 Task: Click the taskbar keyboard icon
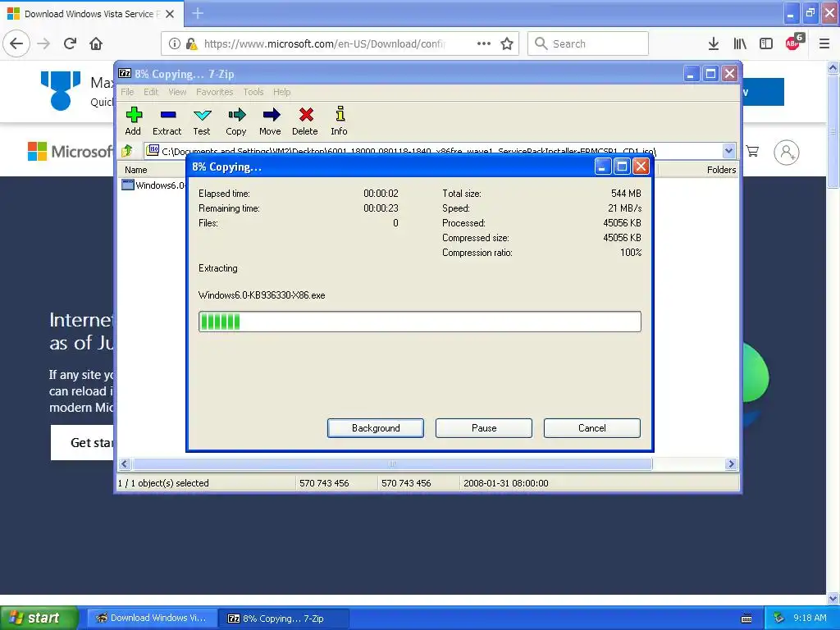click(746, 619)
